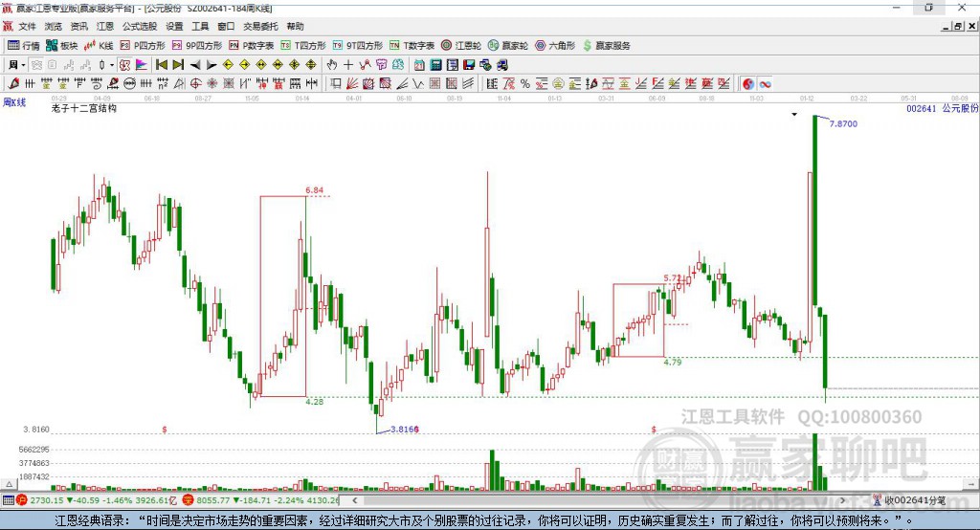The height and width of the screenshot is (530, 980).
Task: Open the 江恩 menu
Action: (105, 26)
